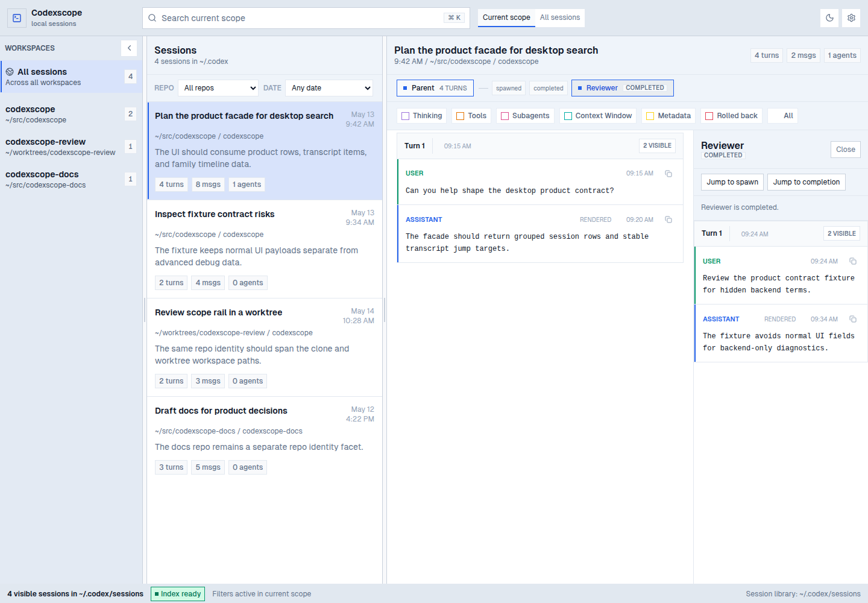The height and width of the screenshot is (603, 868).
Task: Click the Codexscope terminal logo icon
Action: pyautogui.click(x=17, y=18)
